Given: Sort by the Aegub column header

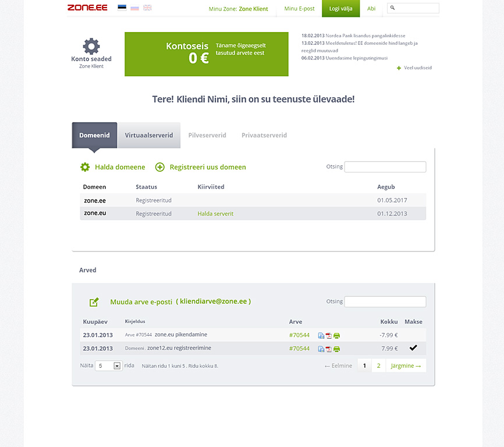Looking at the screenshot, I should [386, 187].
